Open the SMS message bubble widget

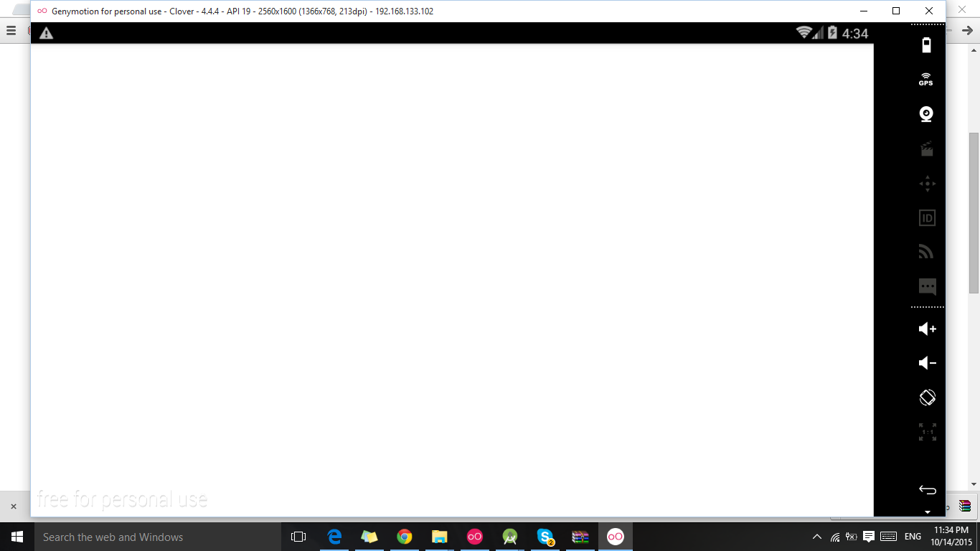pyautogui.click(x=927, y=287)
